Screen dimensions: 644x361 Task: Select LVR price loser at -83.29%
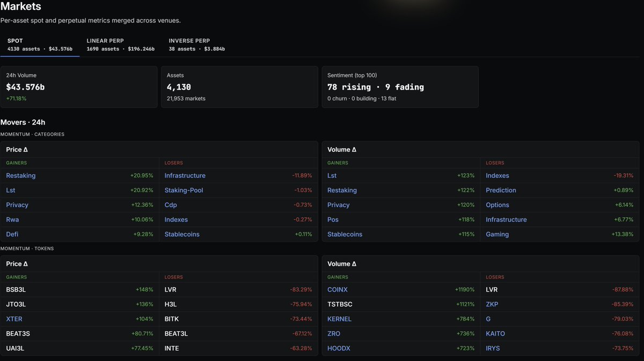click(238, 290)
